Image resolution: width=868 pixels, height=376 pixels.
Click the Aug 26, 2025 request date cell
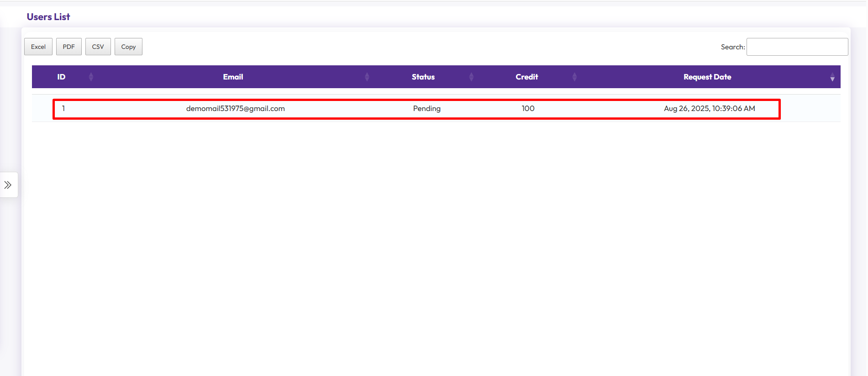(x=709, y=108)
